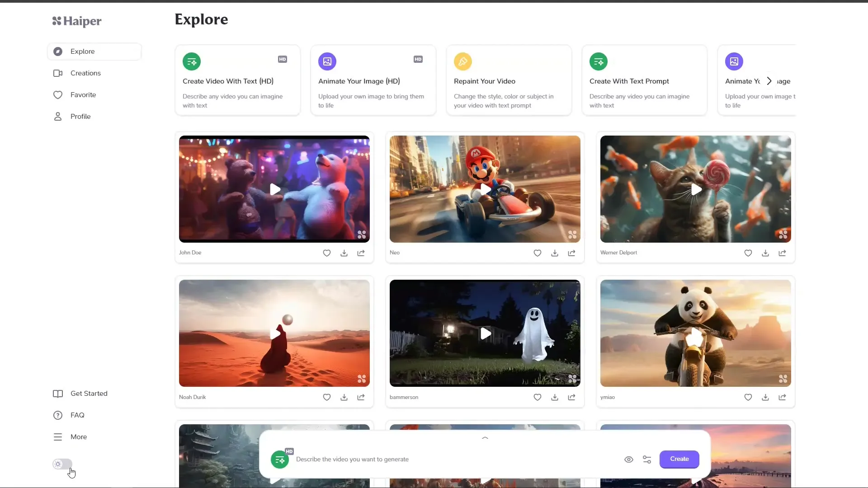Expand the video creation options carousel
The height and width of the screenshot is (488, 868).
click(769, 80)
